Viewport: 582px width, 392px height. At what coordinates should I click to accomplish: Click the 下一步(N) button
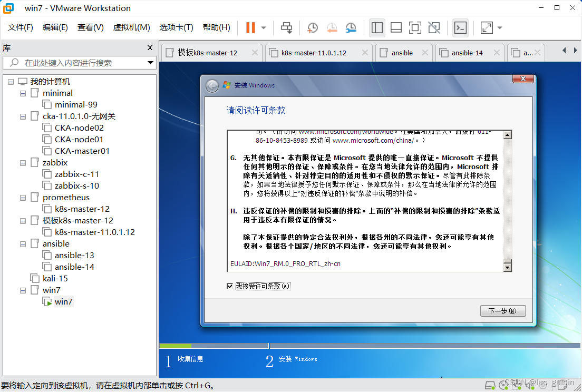click(x=503, y=311)
